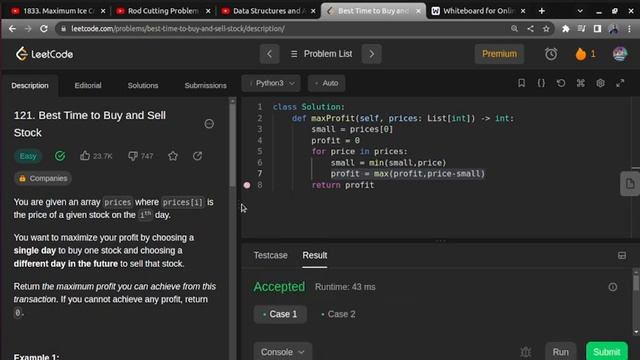Select Case 1 result

(280, 314)
